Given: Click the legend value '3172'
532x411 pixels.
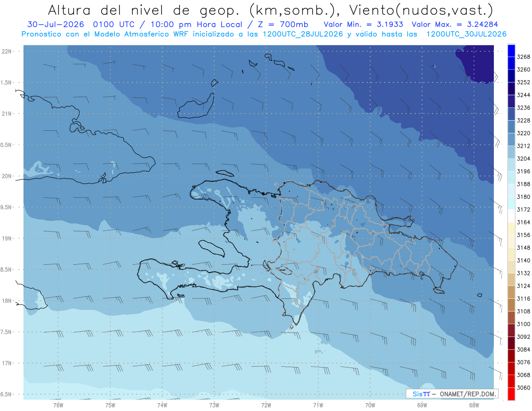Looking at the screenshot, I should [x=524, y=210].
